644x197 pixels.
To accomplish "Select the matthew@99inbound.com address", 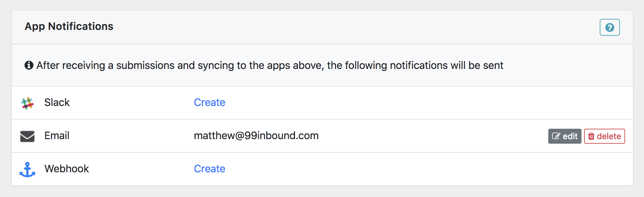I will pyautogui.click(x=256, y=136).
